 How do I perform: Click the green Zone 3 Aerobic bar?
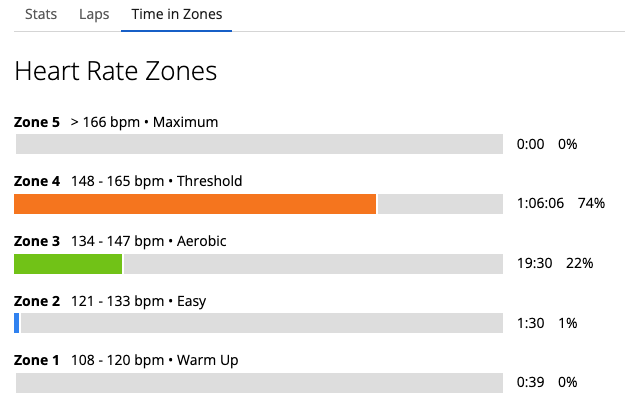68,264
